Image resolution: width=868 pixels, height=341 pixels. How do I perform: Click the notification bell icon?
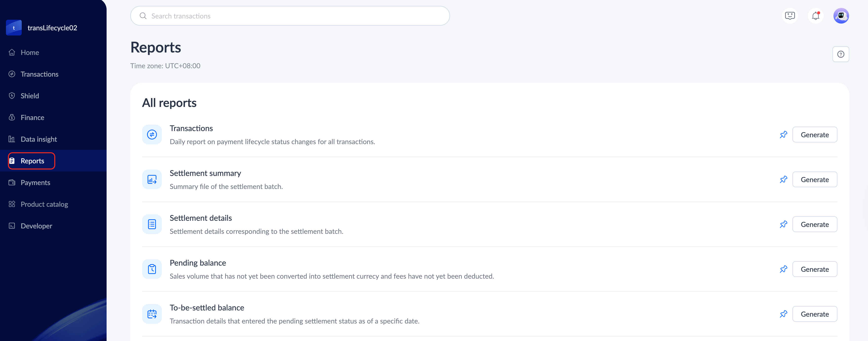tap(815, 16)
